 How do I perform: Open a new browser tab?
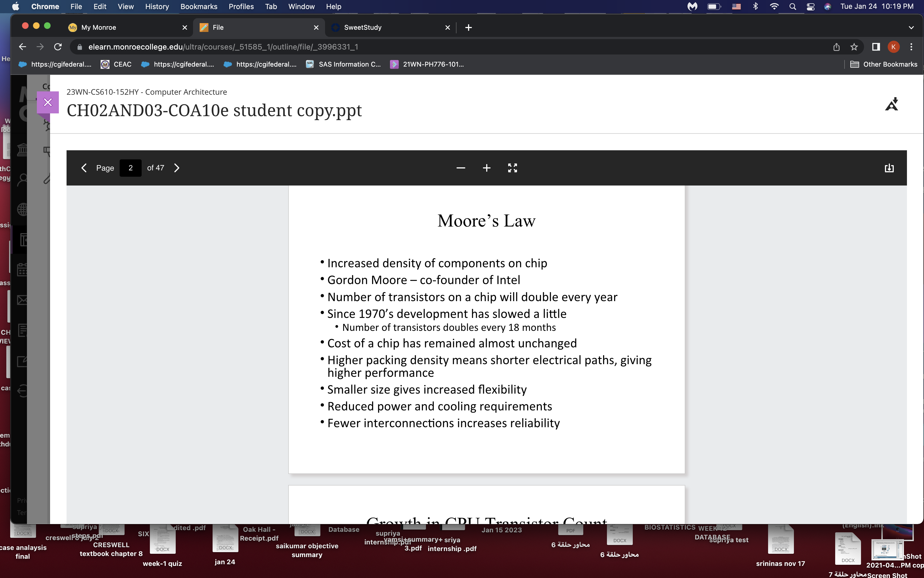point(469,28)
